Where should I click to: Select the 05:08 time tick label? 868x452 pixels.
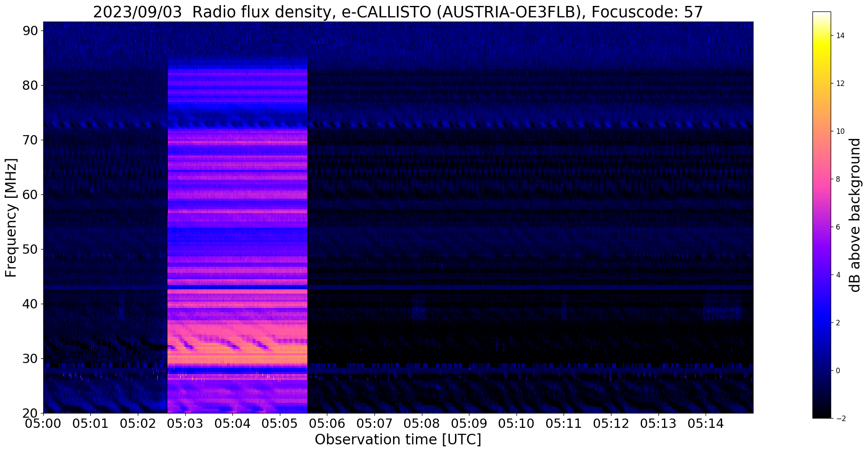click(x=421, y=423)
